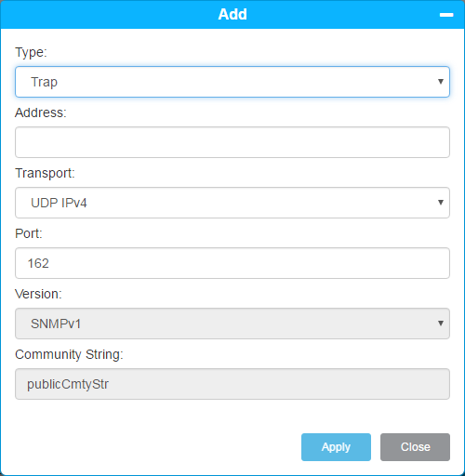Image resolution: width=465 pixels, height=476 pixels.
Task: Select the publicCmtyStr text value
Action: point(68,384)
